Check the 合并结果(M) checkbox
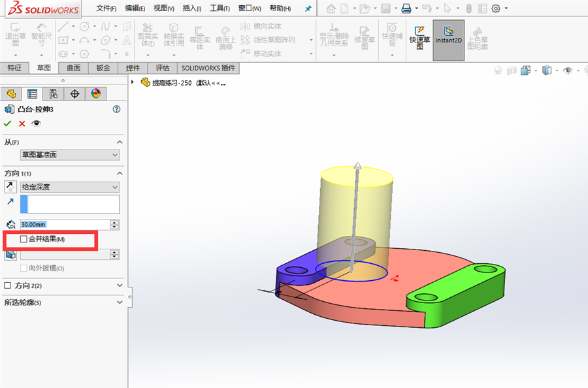This screenshot has width=588, height=388. 24,239
